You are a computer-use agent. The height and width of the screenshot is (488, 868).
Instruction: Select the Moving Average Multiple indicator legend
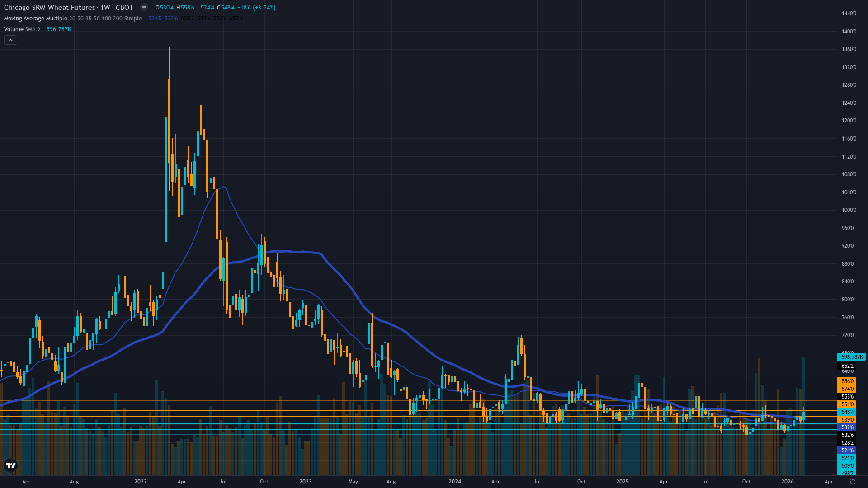click(x=73, y=19)
